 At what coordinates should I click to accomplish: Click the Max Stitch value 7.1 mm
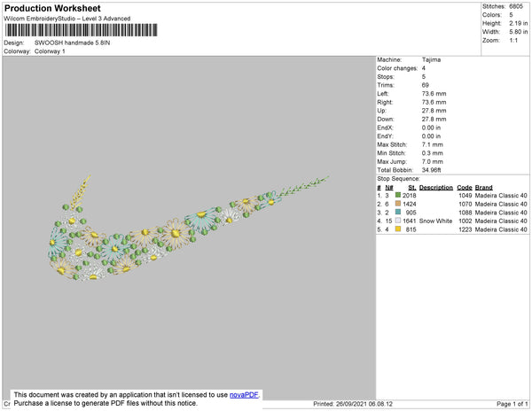click(433, 144)
